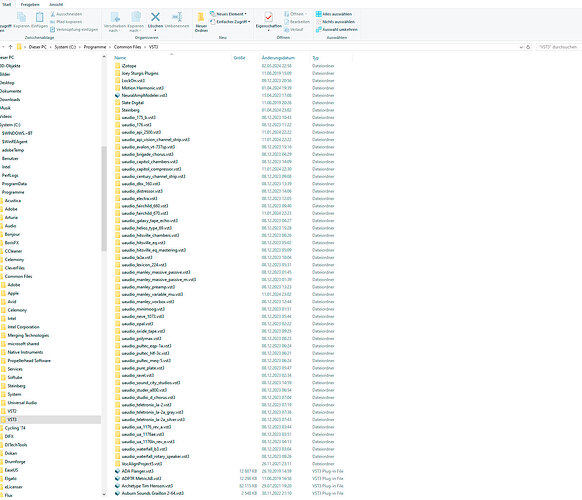Expand the address bar history dropdown
This screenshot has height=500, width=582.
(x=521, y=47)
